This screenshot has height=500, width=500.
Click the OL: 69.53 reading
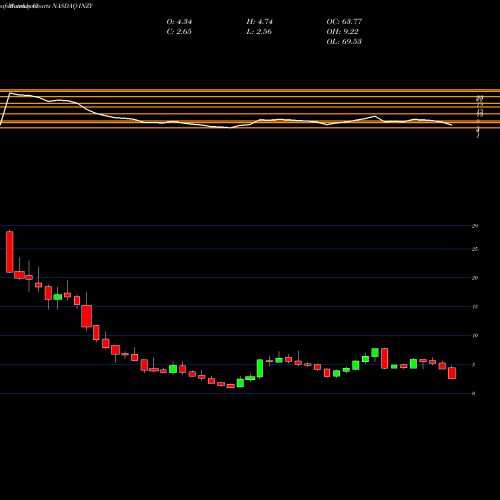[344, 42]
